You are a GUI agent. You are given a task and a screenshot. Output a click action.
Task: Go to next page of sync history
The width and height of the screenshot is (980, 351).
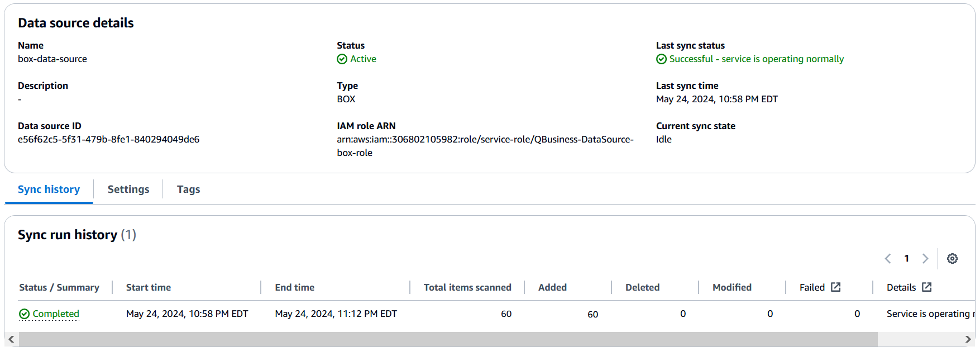[925, 258]
